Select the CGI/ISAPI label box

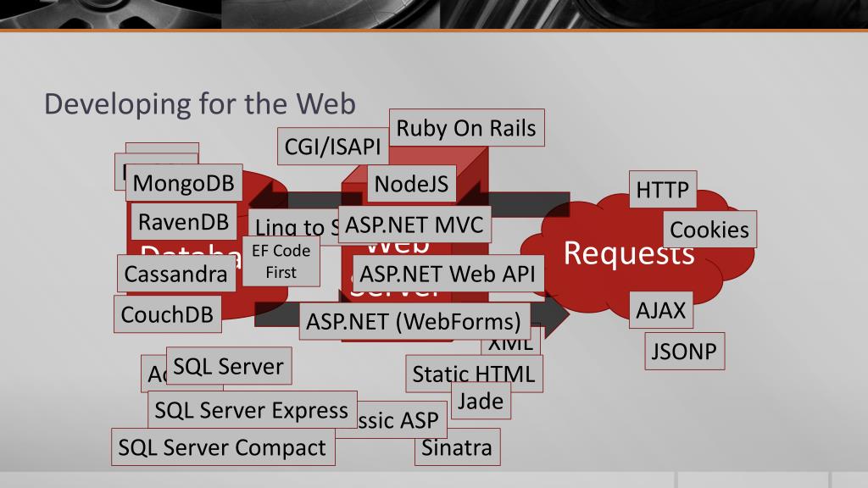332,147
